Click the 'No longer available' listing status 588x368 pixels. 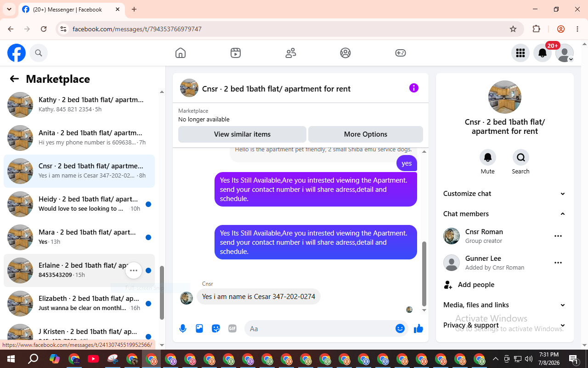(x=204, y=120)
